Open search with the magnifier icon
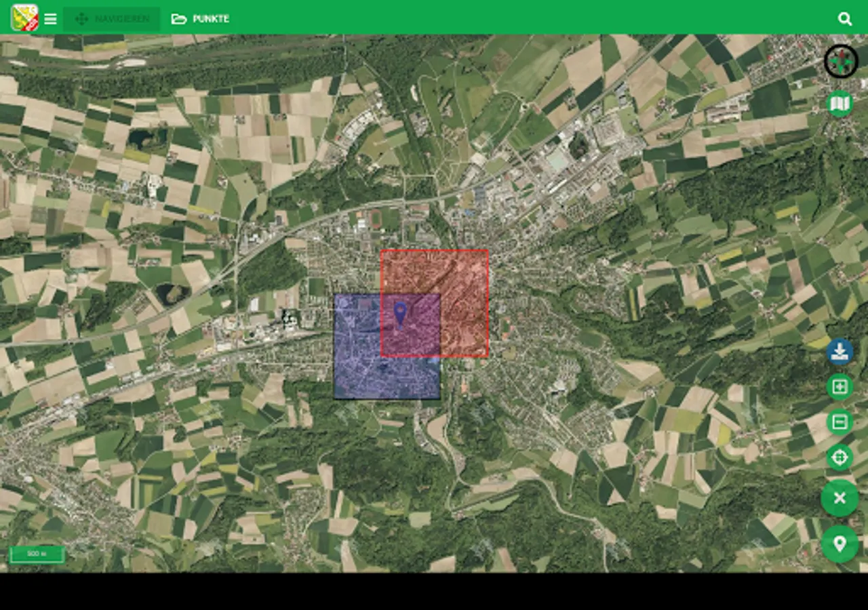868x610 pixels. (844, 19)
